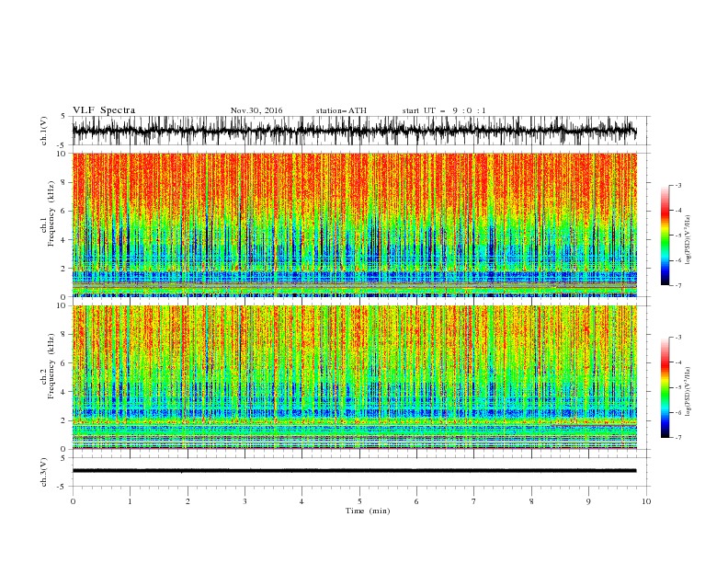Click the "5" tick on ch.1 voltage axis
Screen dimensions: 728x563
point(64,116)
